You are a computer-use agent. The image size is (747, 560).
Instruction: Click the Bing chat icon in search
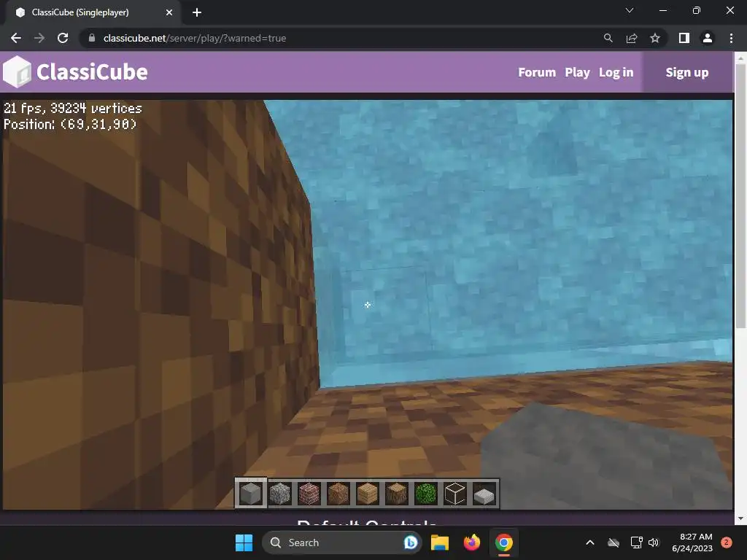(410, 542)
